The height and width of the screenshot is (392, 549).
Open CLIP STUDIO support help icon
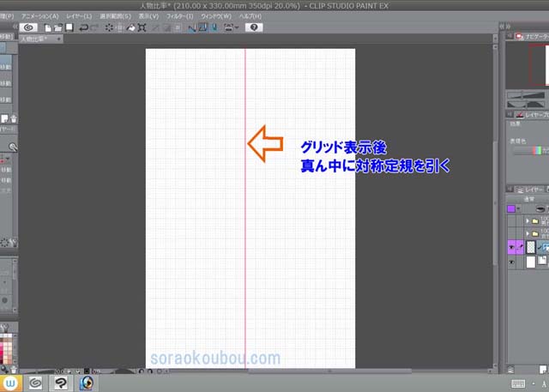254,27
